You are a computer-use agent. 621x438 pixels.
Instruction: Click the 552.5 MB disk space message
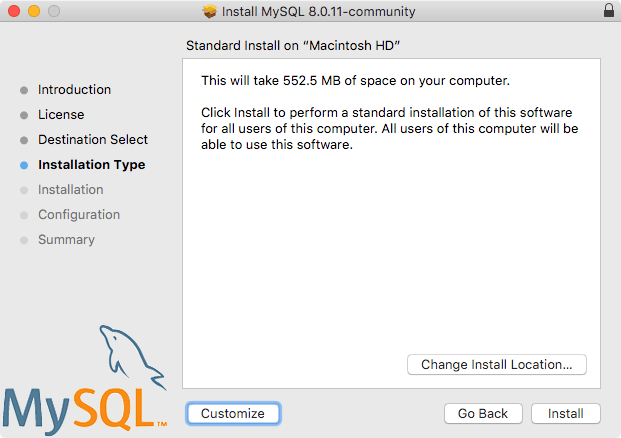pyautogui.click(x=355, y=80)
